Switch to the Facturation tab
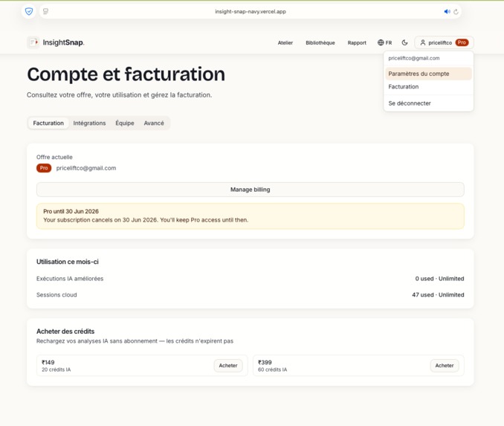Viewport: 504px width, 426px height. click(48, 123)
